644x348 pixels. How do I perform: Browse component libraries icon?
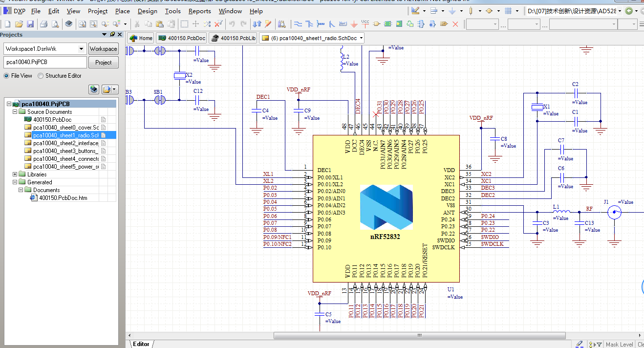(x=281, y=24)
